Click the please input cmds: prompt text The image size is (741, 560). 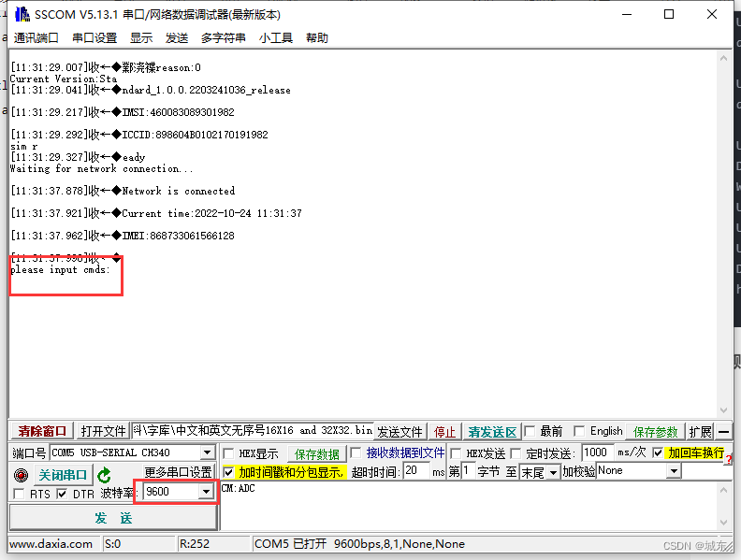60,269
